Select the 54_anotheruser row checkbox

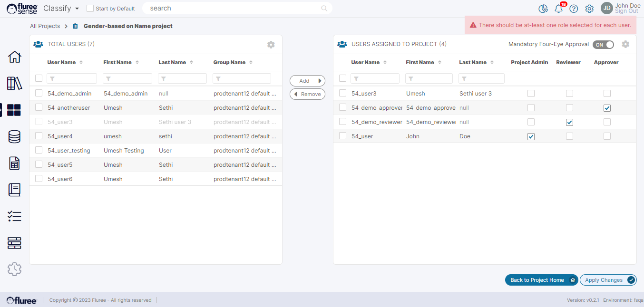[x=39, y=108]
